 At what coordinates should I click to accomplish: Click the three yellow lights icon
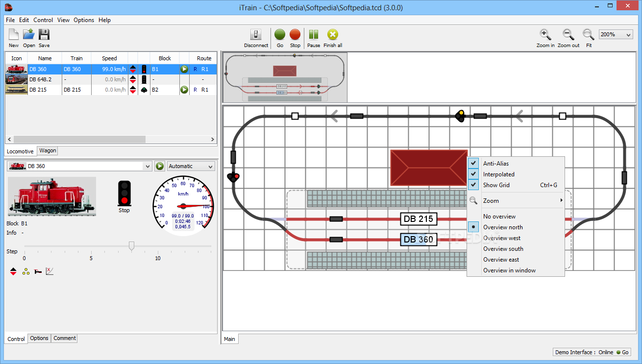[x=25, y=271]
